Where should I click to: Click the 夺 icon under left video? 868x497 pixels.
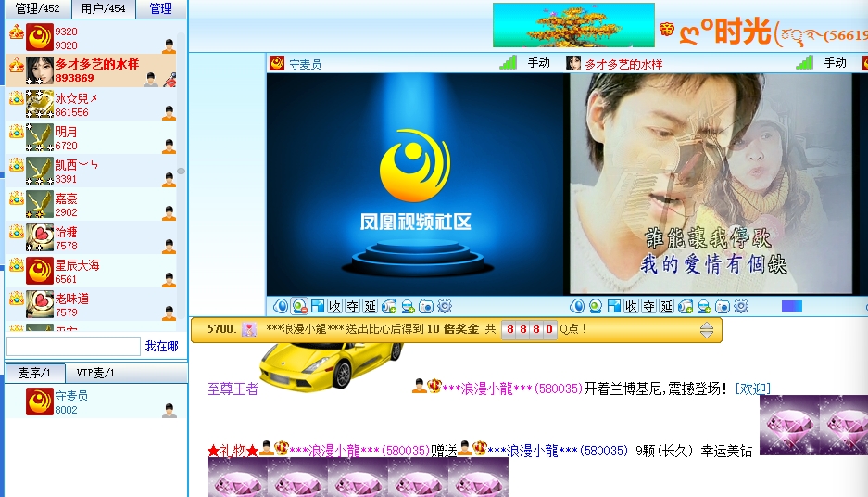pos(352,306)
